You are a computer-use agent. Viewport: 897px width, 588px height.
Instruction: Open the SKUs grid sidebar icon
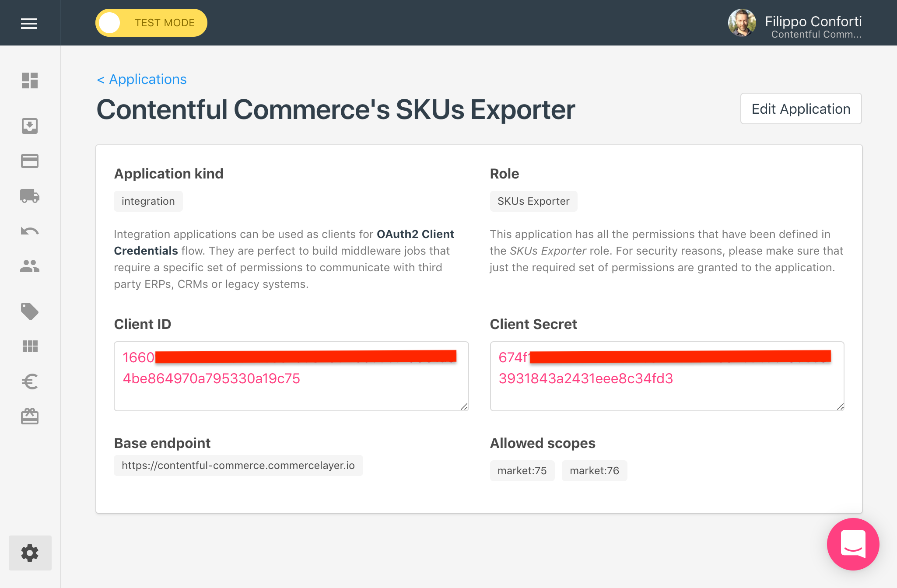point(29,345)
